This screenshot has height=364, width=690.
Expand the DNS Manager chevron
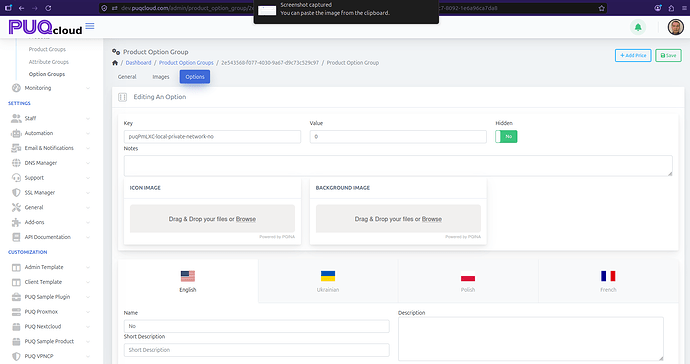click(x=88, y=163)
